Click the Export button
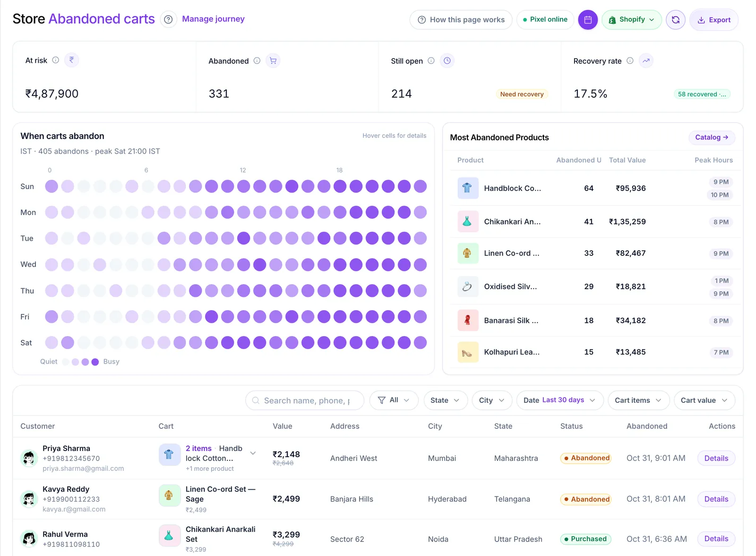 coord(714,20)
